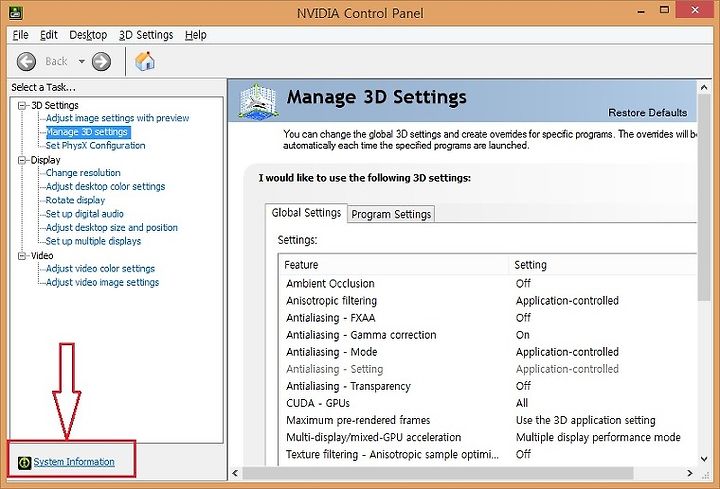The height and width of the screenshot is (489, 720).
Task: Click the System Information icon
Action: [x=24, y=462]
